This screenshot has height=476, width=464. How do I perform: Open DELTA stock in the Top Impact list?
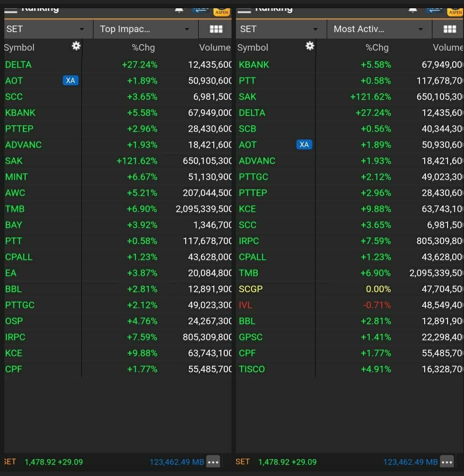pyautogui.click(x=19, y=65)
